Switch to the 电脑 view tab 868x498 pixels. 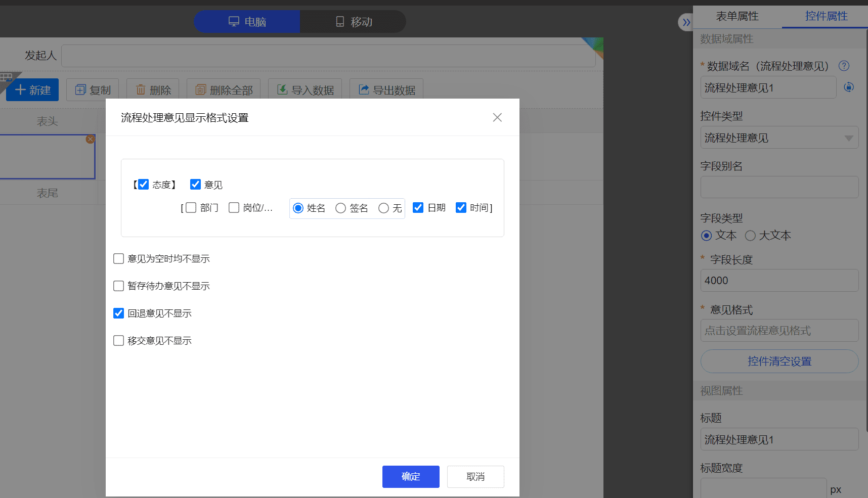(x=247, y=22)
